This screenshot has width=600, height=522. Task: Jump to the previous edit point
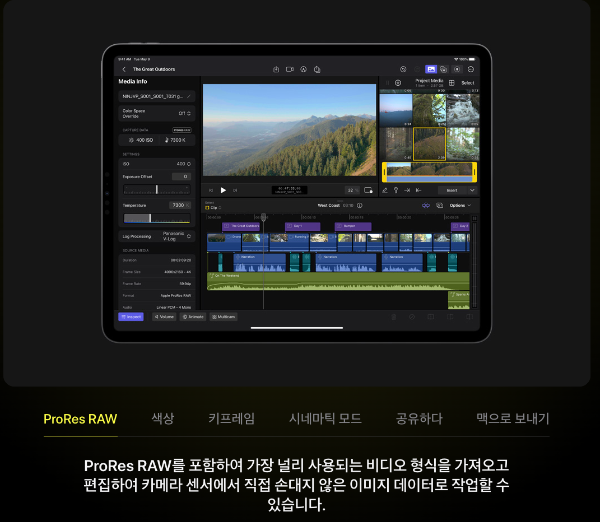pos(211,190)
